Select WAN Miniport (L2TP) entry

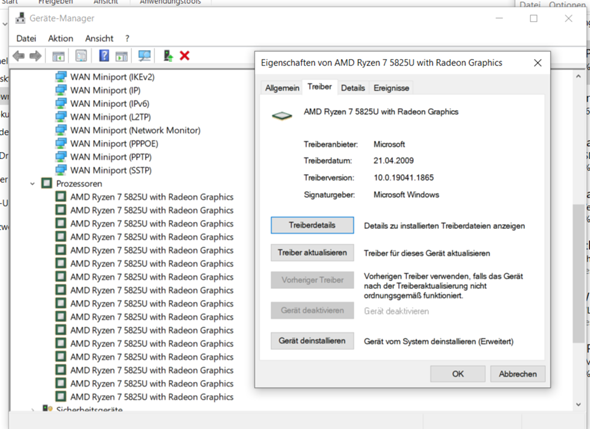[111, 117]
